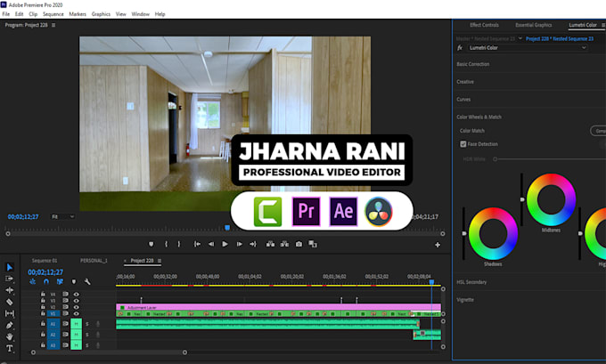Play the program monitor

point(225,244)
